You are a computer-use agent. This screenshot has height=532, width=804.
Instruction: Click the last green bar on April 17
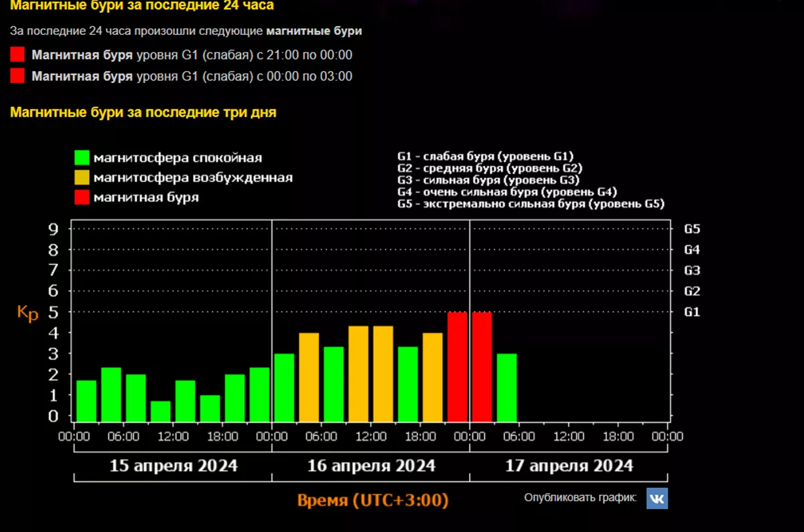click(x=507, y=387)
